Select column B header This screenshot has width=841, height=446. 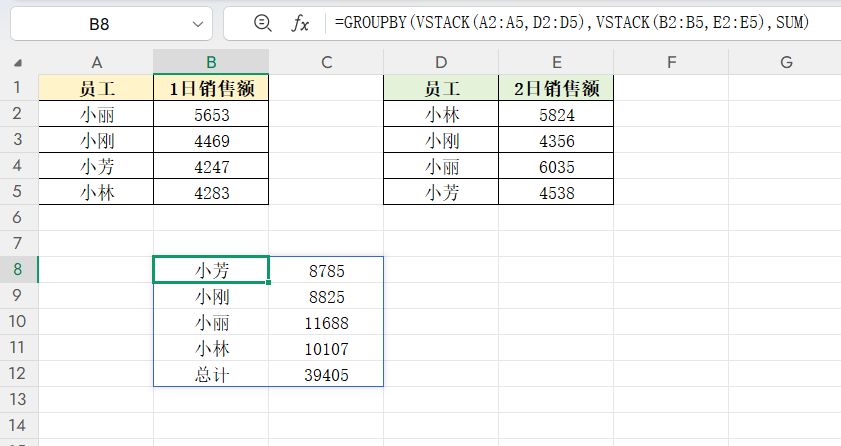[211, 62]
